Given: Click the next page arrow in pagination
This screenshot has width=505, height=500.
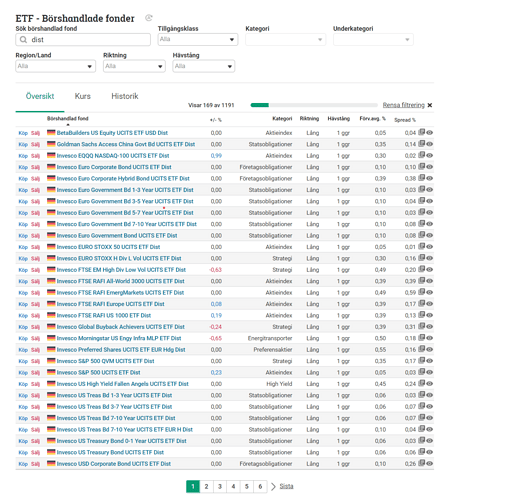Looking at the screenshot, I should (x=273, y=486).
